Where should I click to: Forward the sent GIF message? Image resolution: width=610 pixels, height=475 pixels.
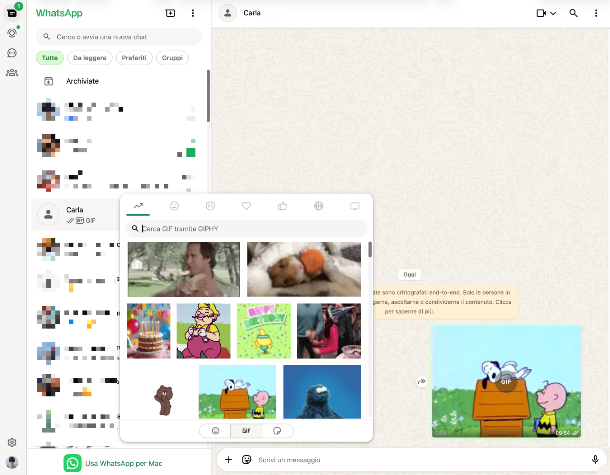421,382
